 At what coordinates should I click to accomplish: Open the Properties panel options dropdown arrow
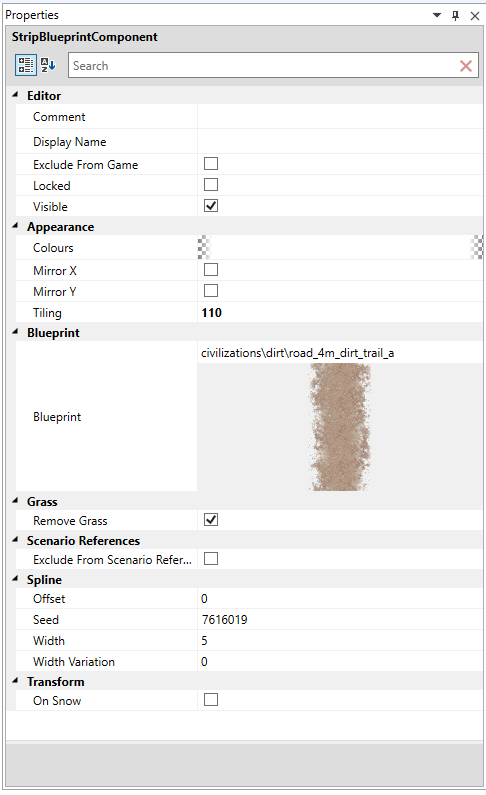(437, 15)
